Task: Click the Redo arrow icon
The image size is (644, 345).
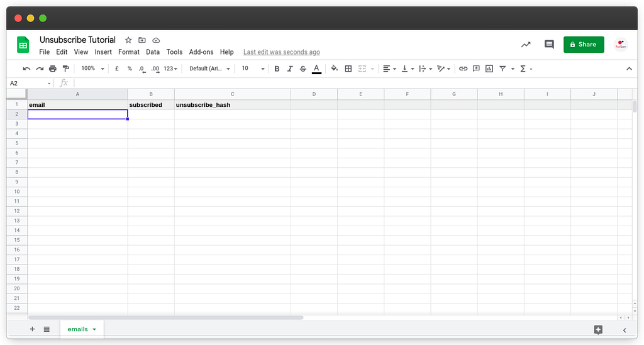Action: pyautogui.click(x=40, y=68)
